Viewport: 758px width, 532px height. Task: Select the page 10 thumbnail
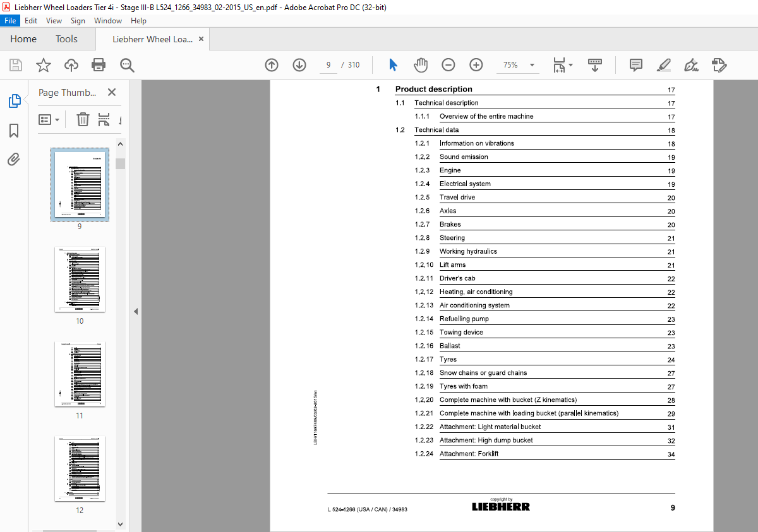click(80, 280)
